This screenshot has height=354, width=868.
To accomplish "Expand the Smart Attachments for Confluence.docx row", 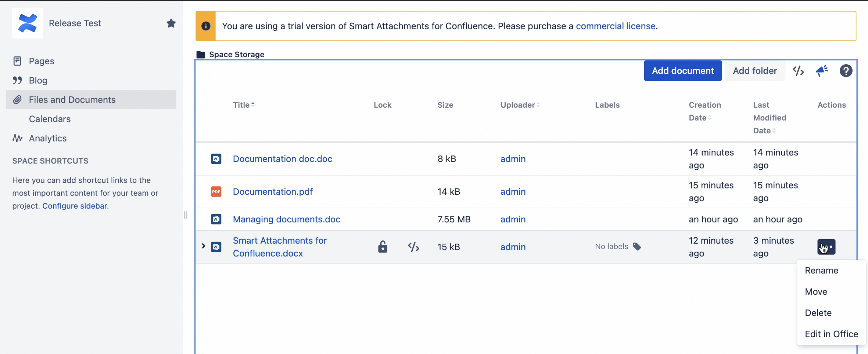I will point(203,246).
